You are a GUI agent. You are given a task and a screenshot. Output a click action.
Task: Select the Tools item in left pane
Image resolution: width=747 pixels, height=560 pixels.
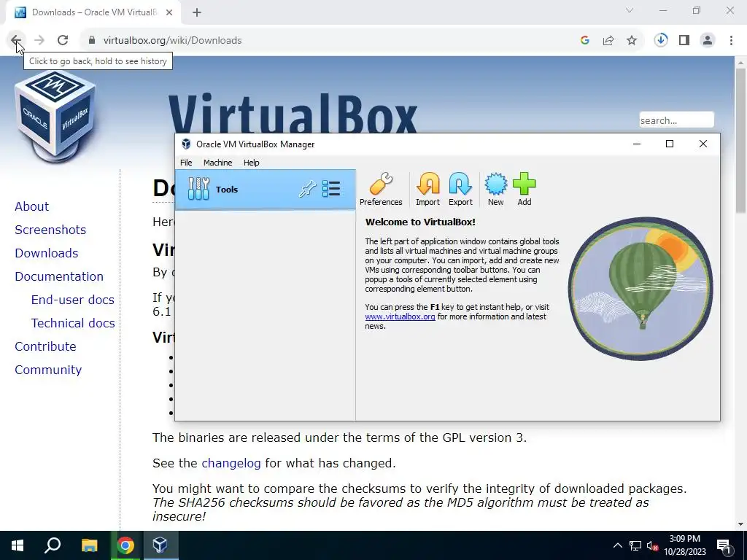[266, 190]
